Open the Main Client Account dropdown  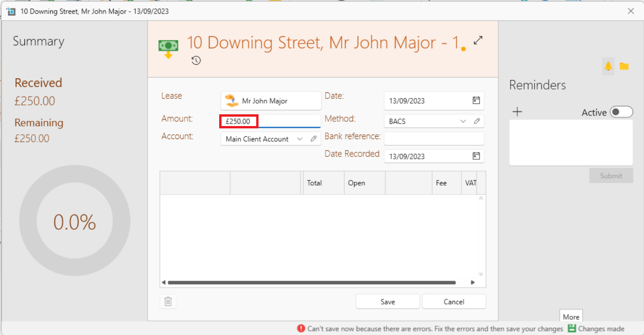coord(300,139)
